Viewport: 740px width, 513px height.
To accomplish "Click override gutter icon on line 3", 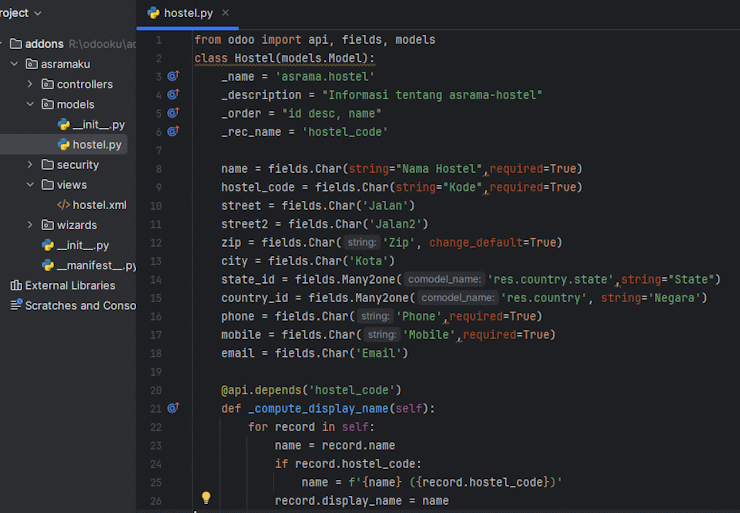I will click(173, 76).
